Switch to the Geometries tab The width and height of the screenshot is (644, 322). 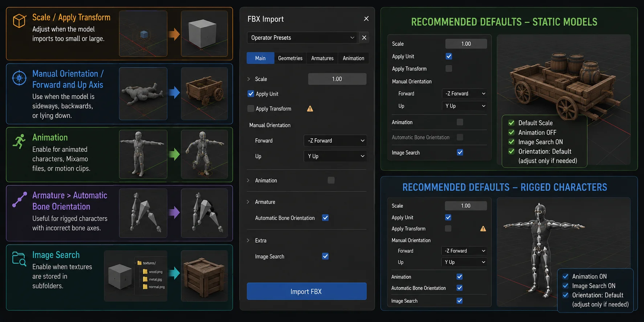point(290,58)
